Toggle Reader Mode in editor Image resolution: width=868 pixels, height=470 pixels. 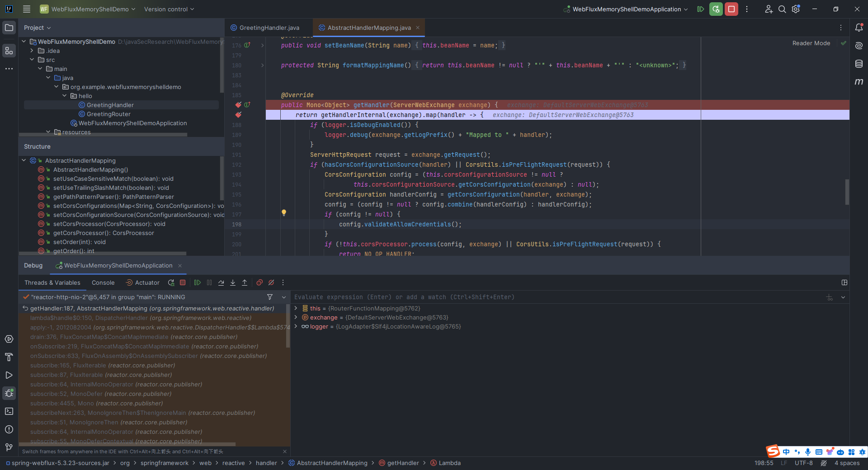click(x=811, y=43)
